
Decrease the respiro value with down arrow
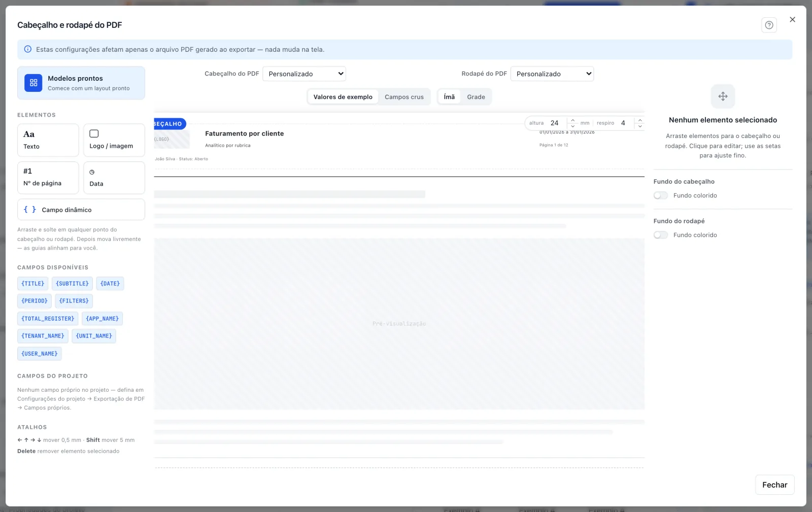[x=640, y=126]
